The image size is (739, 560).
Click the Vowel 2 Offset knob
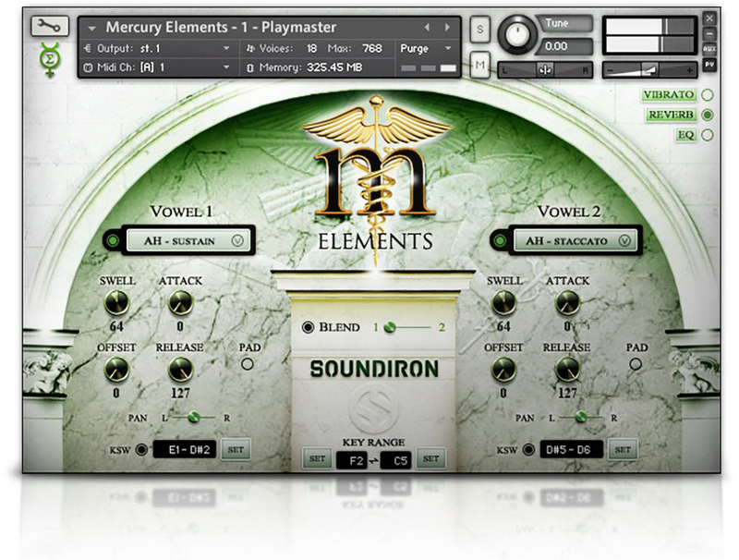(x=503, y=369)
